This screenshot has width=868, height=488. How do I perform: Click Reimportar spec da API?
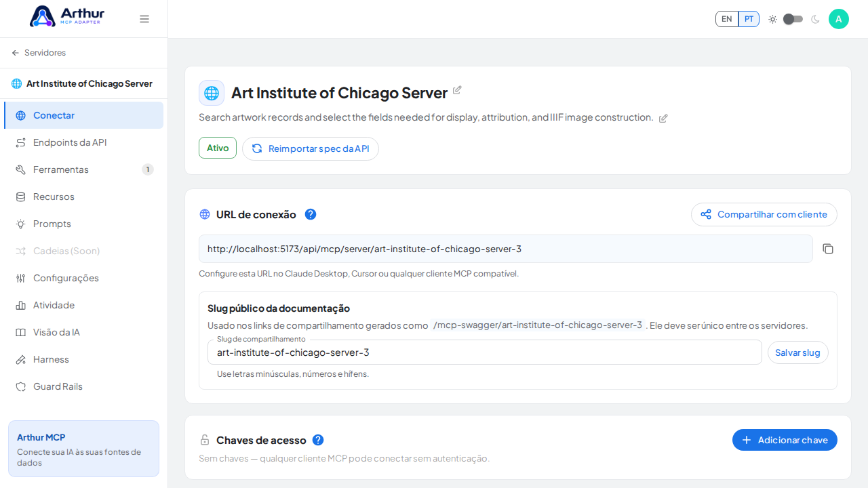[311, 148]
